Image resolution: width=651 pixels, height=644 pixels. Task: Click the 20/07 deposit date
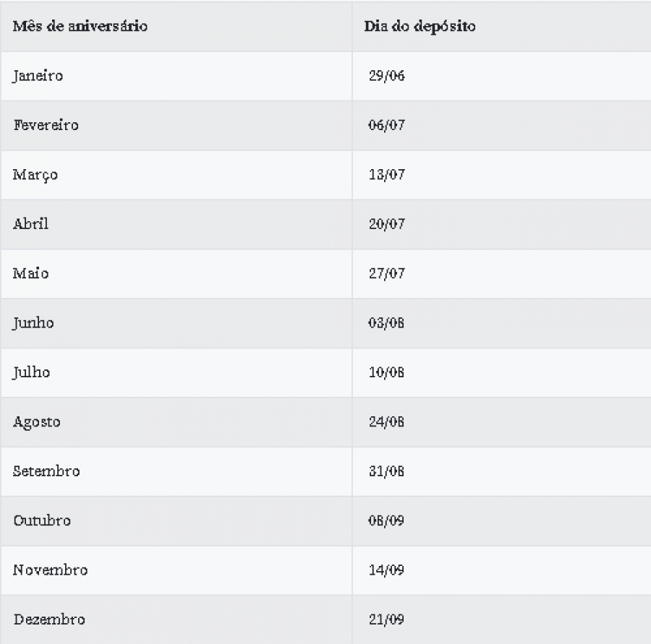[386, 223]
